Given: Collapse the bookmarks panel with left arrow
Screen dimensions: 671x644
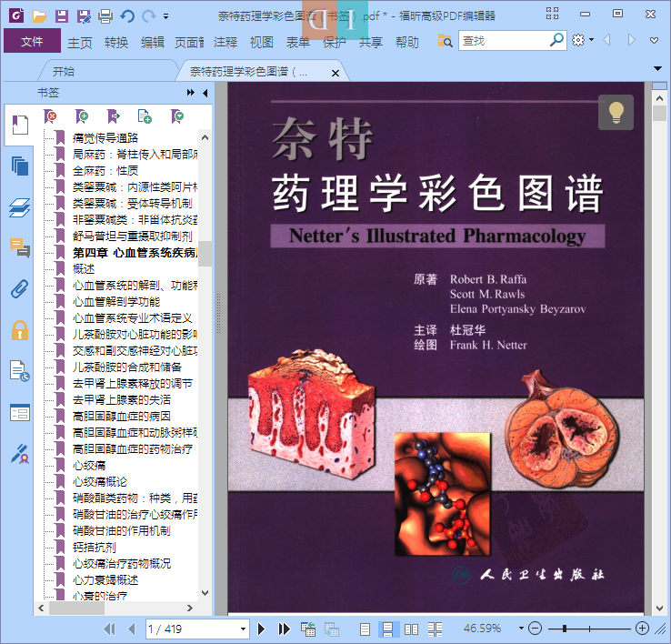Looking at the screenshot, I should 205,93.
